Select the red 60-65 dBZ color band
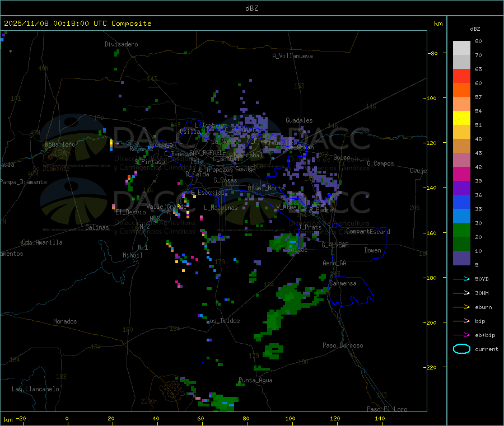504x426 pixels. [x=461, y=76]
